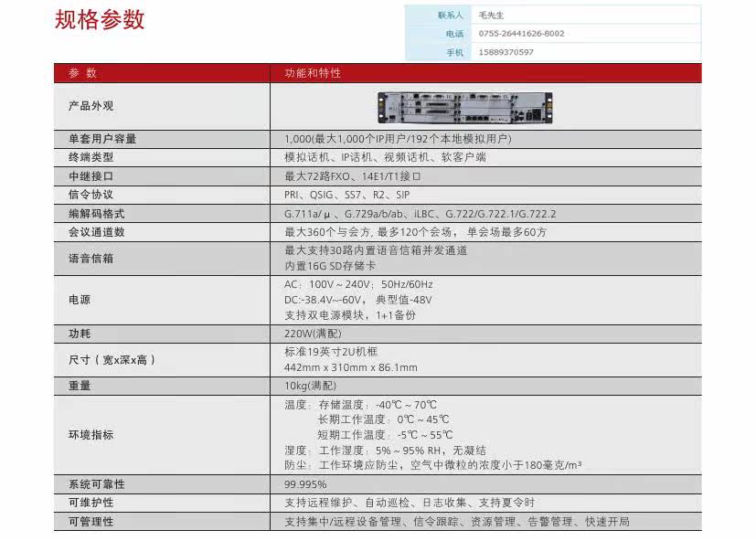Select the value 99.995%
The width and height of the screenshot is (756, 541).
pyautogui.click(x=305, y=484)
